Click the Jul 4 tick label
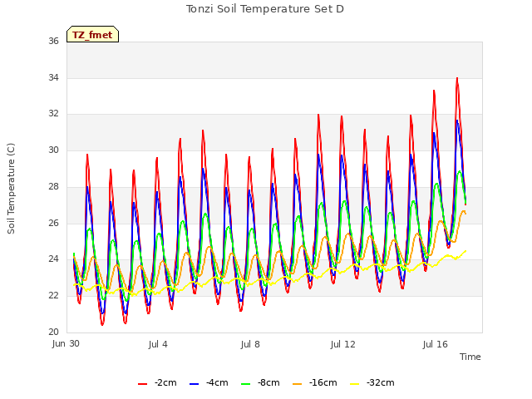Image resolution: width=532 pixels, height=399 pixels. coord(158,345)
